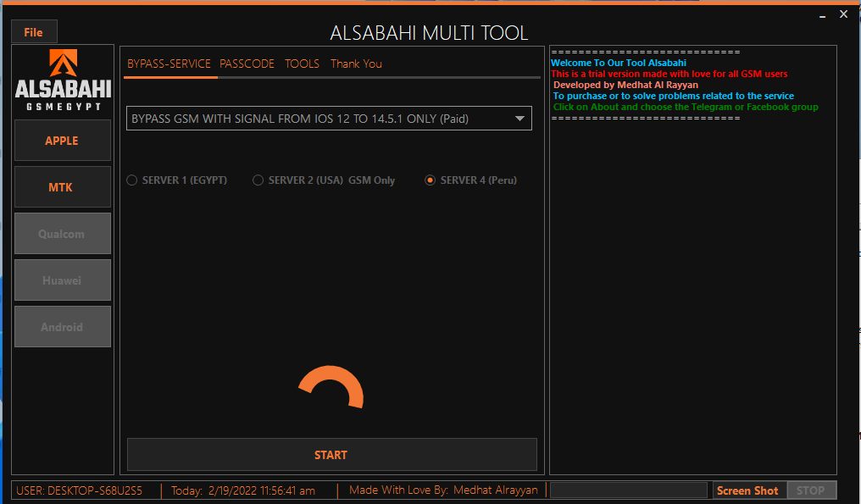
Task: Switch to the Qualcom category
Action: pos(63,233)
